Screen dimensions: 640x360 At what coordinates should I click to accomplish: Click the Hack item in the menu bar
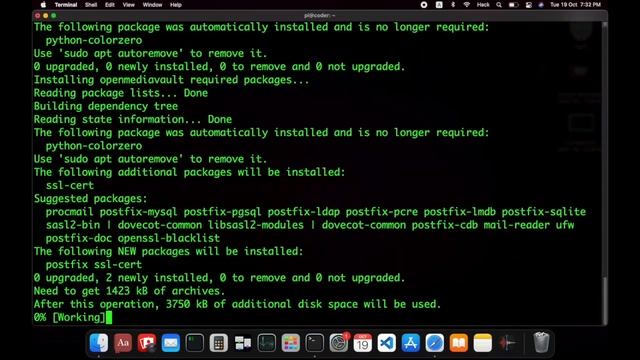click(x=483, y=5)
